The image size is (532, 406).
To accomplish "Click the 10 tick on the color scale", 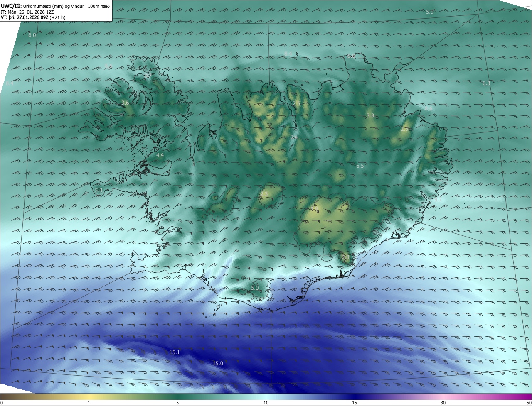I will [266, 403].
